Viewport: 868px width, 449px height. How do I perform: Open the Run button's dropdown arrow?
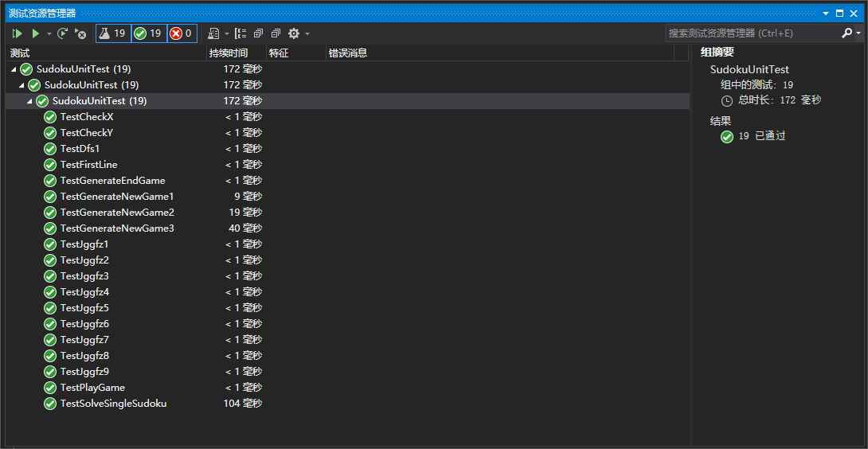coord(49,33)
